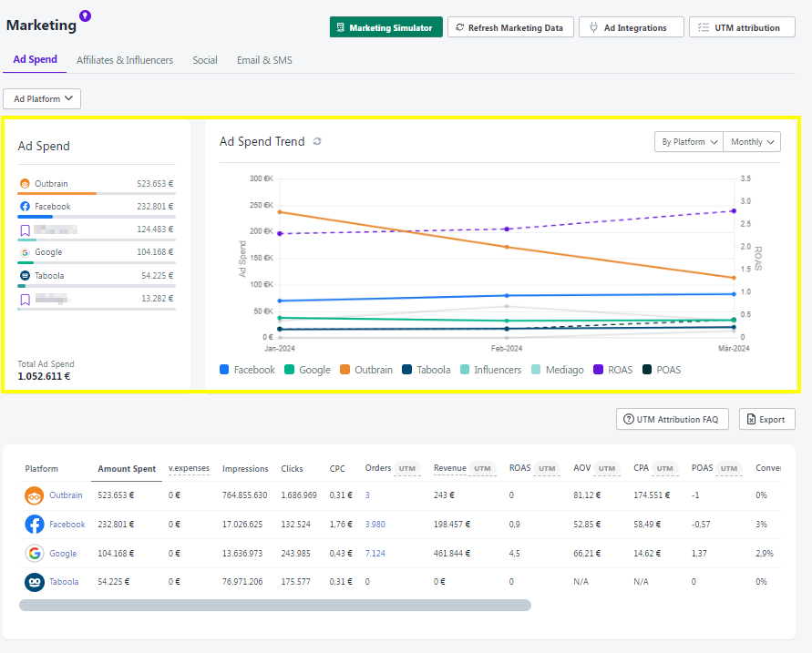Open the Ad Platform dropdown
This screenshot has width=812, height=653.
42,99
